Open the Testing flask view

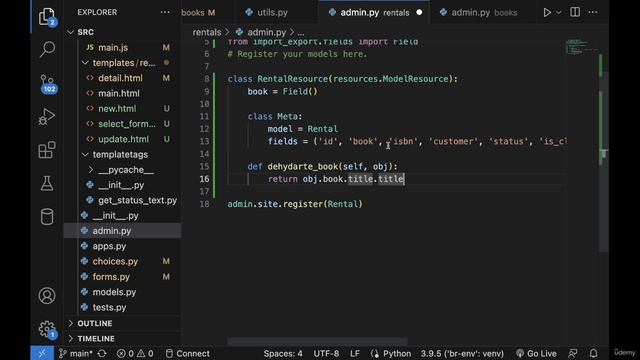47,183
